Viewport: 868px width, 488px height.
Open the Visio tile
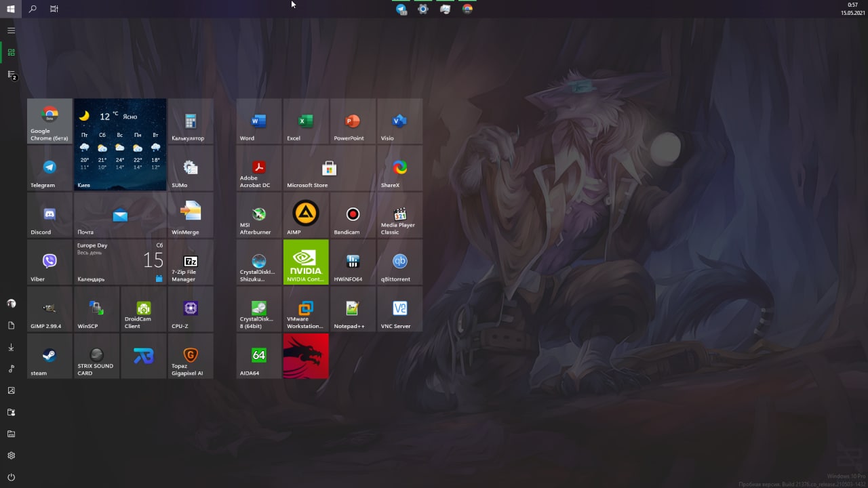[x=399, y=121]
